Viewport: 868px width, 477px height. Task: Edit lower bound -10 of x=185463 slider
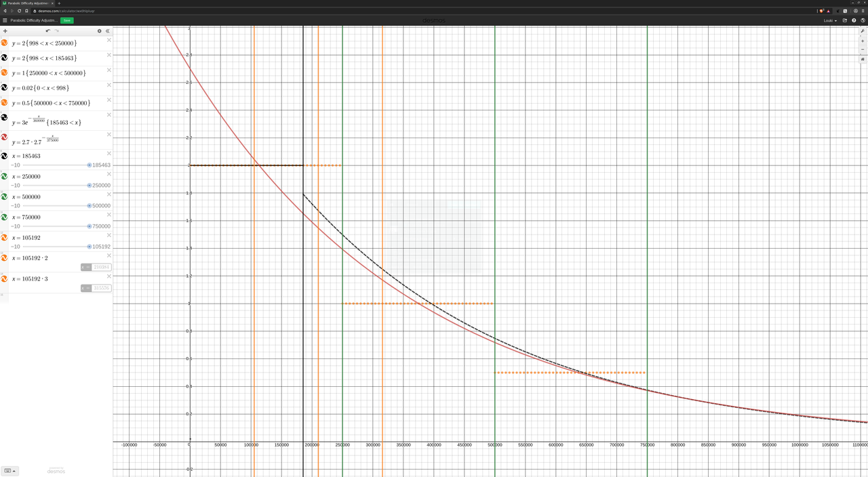(x=16, y=165)
